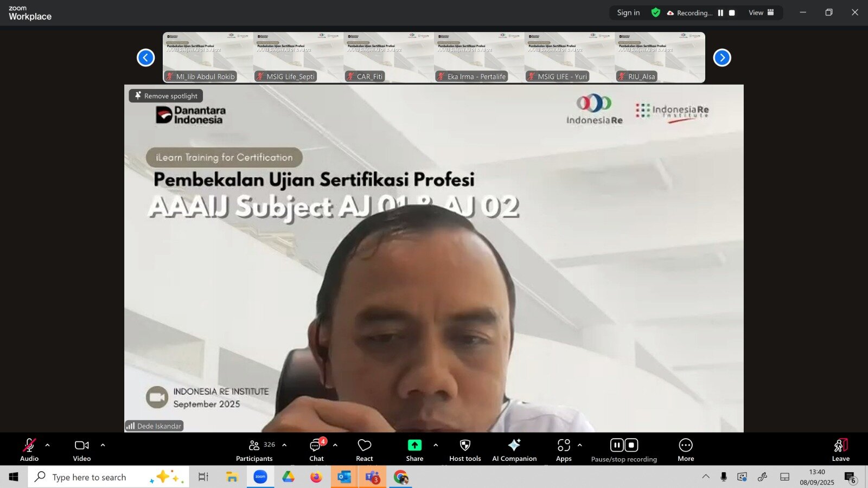Toggle the Video camera off
The height and width of the screenshot is (488, 868).
point(82,450)
